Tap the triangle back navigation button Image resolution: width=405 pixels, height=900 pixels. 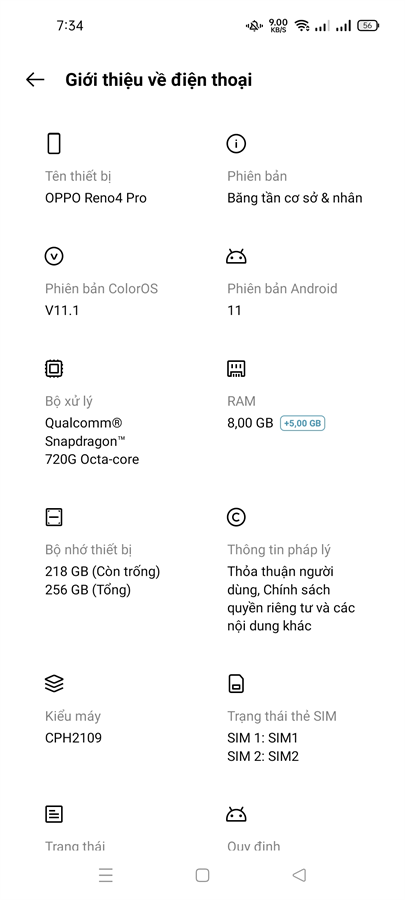click(x=299, y=875)
